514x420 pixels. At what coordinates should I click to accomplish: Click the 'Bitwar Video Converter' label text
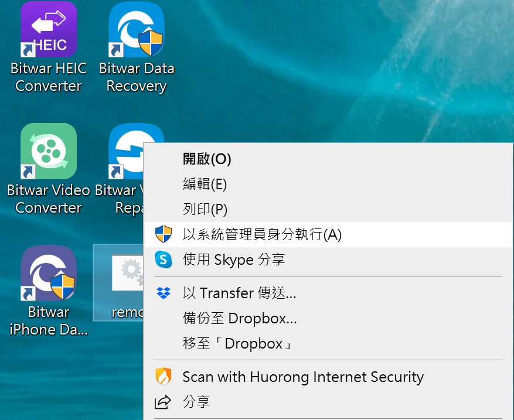click(x=49, y=199)
